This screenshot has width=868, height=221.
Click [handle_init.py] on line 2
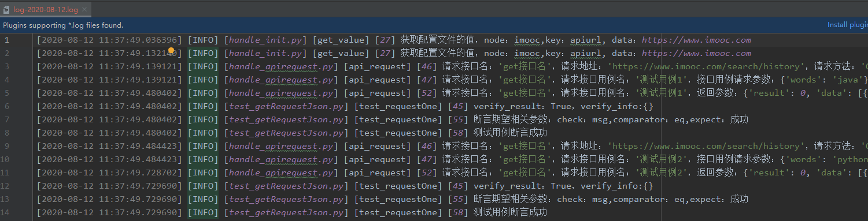coord(265,53)
